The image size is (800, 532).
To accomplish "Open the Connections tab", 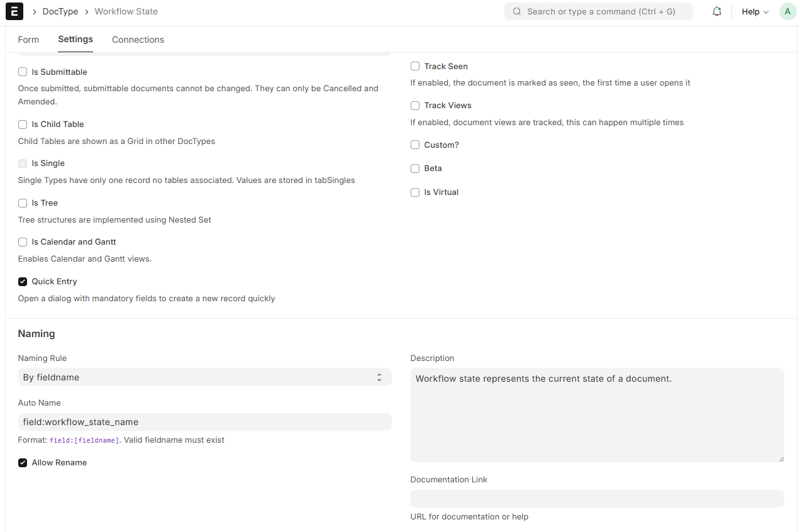I will [x=138, y=40].
